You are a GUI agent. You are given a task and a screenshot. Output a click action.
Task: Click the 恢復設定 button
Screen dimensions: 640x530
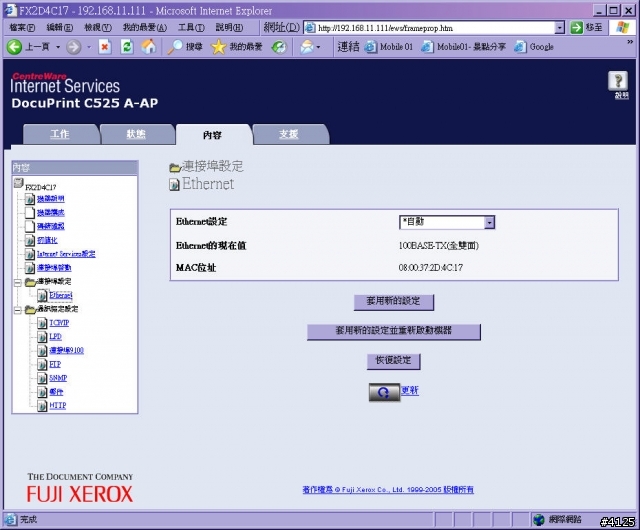click(393, 361)
